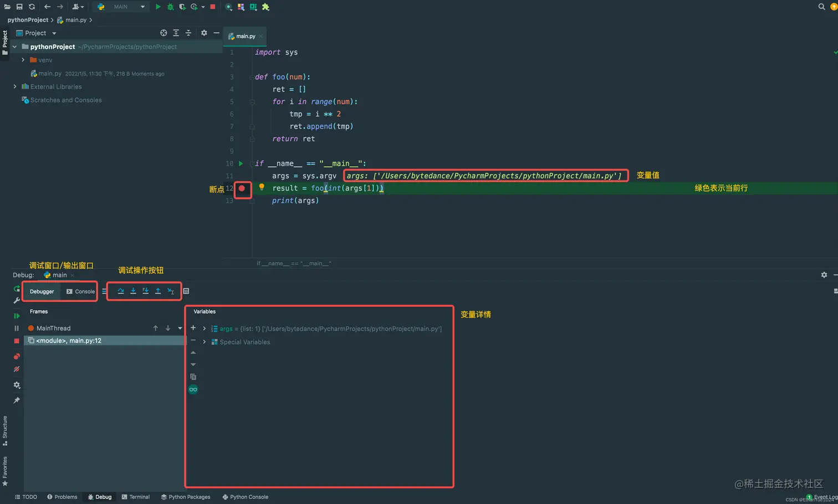Click the View Breakpoints icon
Image resolution: width=838 pixels, height=504 pixels.
(17, 356)
